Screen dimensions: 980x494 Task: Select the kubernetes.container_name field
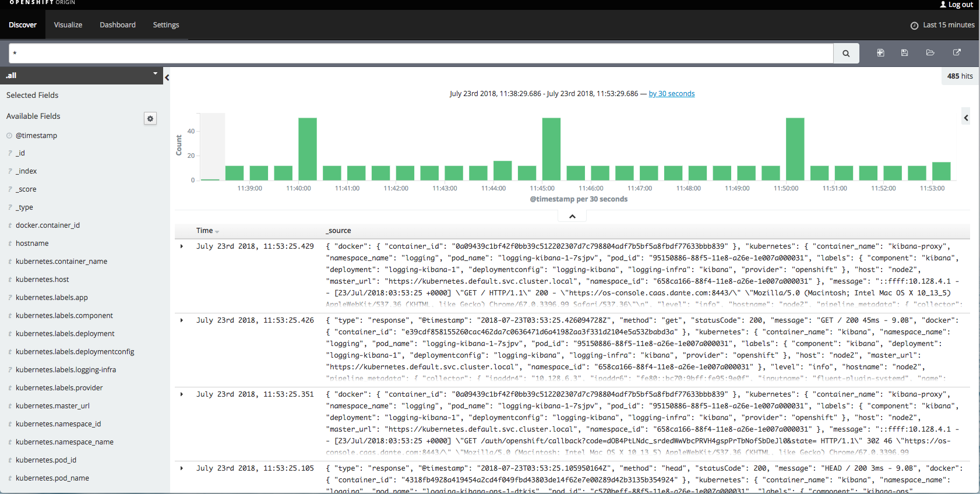tap(62, 262)
